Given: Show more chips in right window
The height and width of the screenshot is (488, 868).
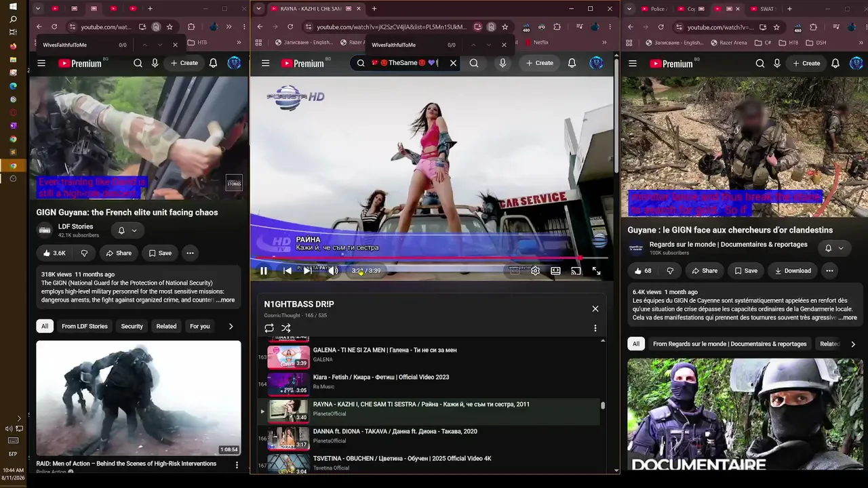Looking at the screenshot, I should pos(853,344).
